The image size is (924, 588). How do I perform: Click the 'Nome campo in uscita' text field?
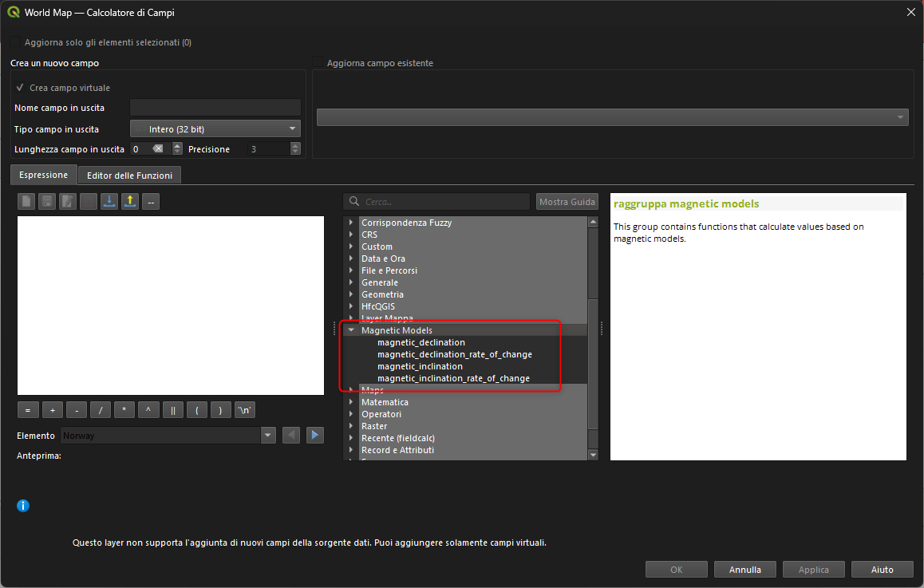[215, 108]
